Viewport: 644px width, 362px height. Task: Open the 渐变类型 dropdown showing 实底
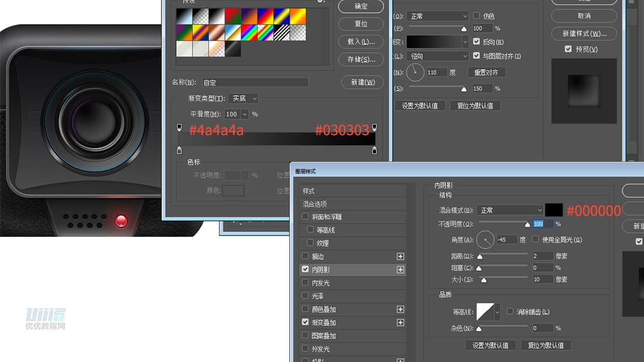244,98
